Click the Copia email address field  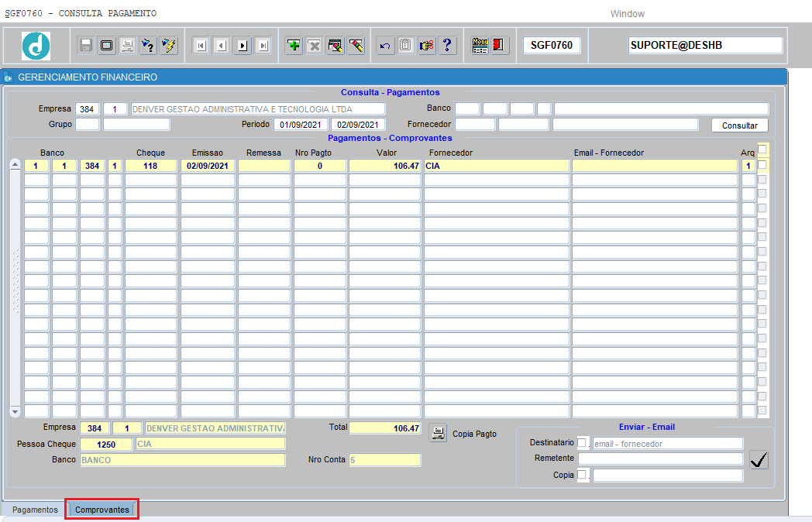pos(668,475)
